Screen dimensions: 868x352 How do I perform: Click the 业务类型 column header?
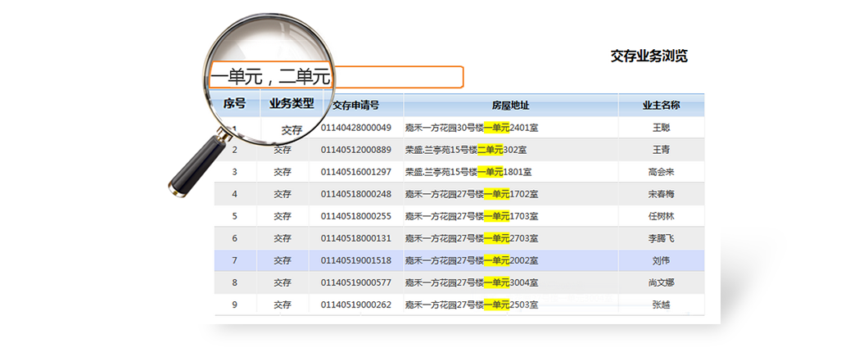292,103
